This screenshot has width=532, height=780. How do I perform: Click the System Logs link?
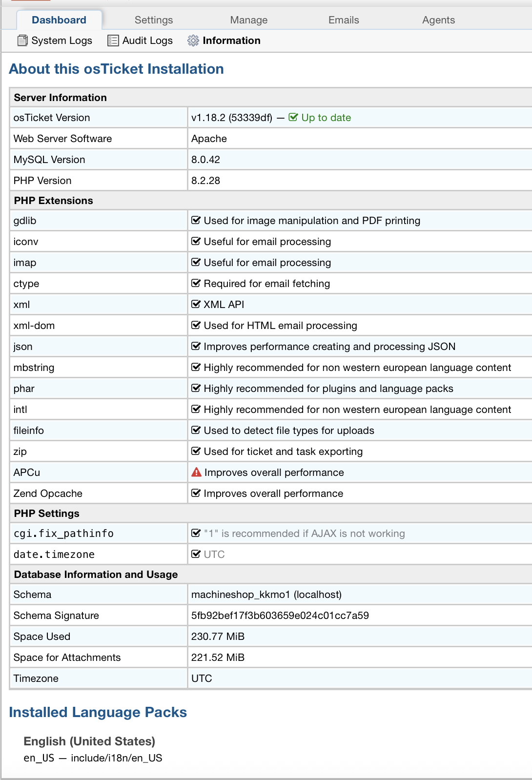[x=61, y=41]
